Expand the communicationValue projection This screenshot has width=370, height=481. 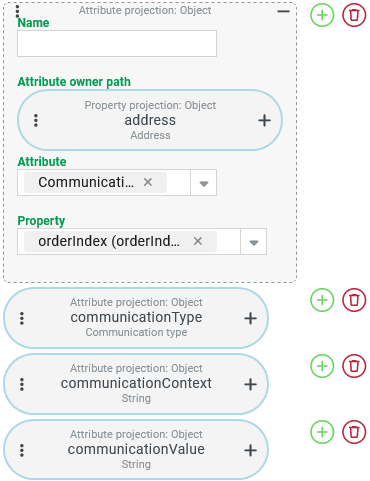pyautogui.click(x=250, y=450)
